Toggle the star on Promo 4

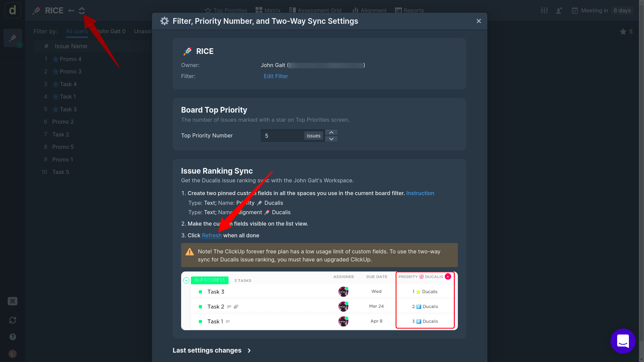[56, 59]
